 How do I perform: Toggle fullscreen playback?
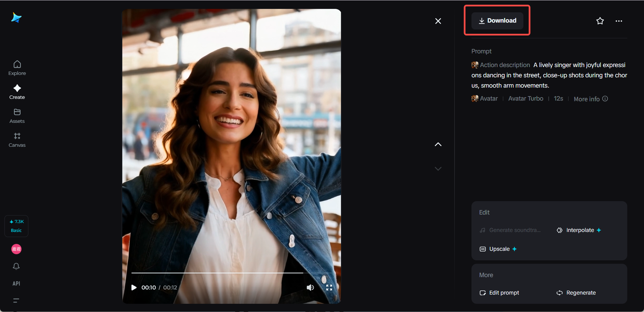[x=329, y=287]
